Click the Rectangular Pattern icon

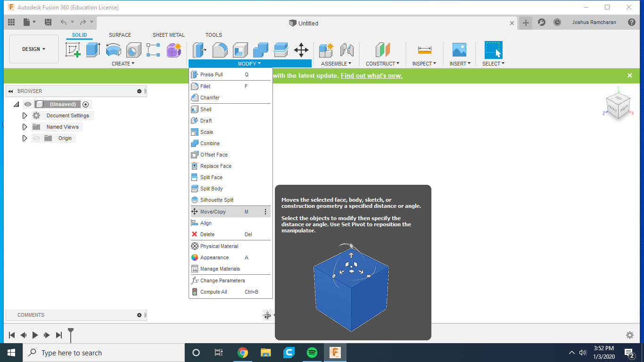(x=153, y=49)
